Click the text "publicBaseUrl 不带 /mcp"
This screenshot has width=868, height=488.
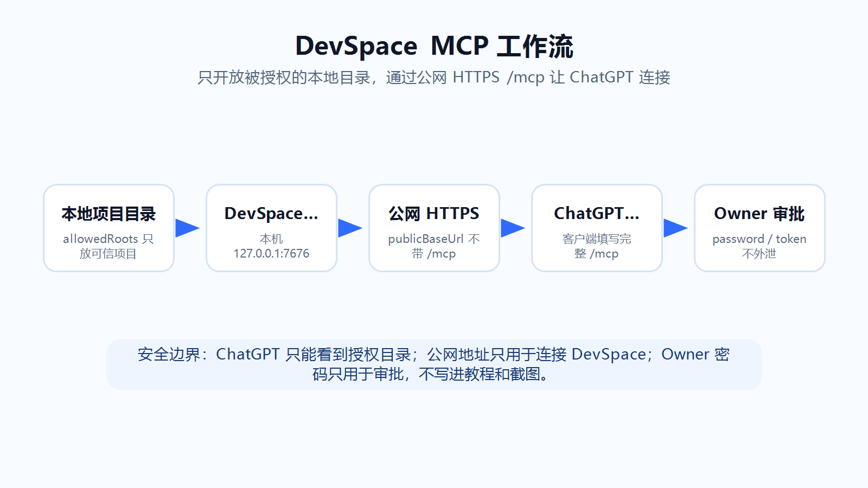pyautogui.click(x=434, y=246)
